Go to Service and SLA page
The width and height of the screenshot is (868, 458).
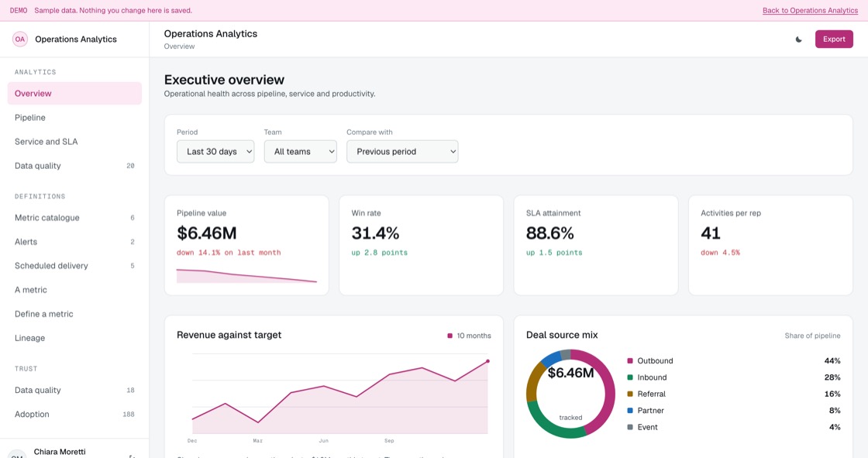(74, 141)
